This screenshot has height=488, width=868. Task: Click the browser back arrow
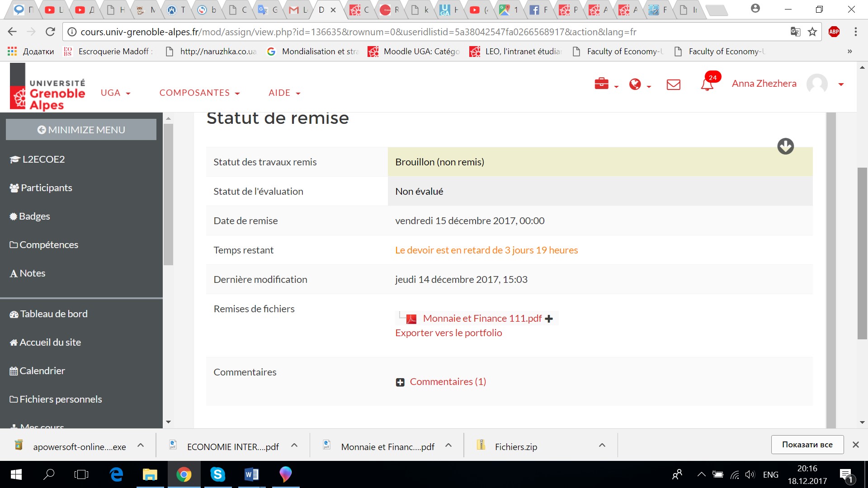[12, 32]
